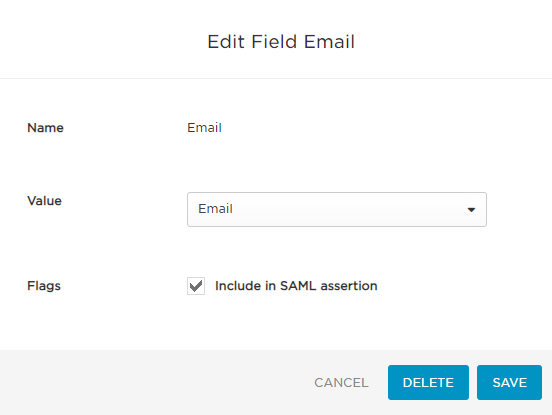This screenshot has width=552, height=415.
Task: Toggle via the 'Include in SAML assertion' label
Action: click(x=296, y=286)
